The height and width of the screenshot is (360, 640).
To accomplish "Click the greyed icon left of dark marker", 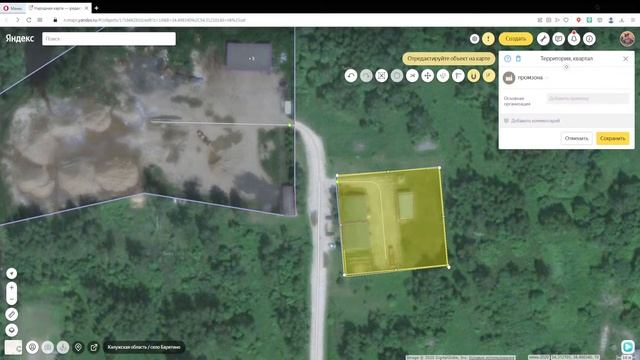I will pyautogui.click(x=63, y=347).
